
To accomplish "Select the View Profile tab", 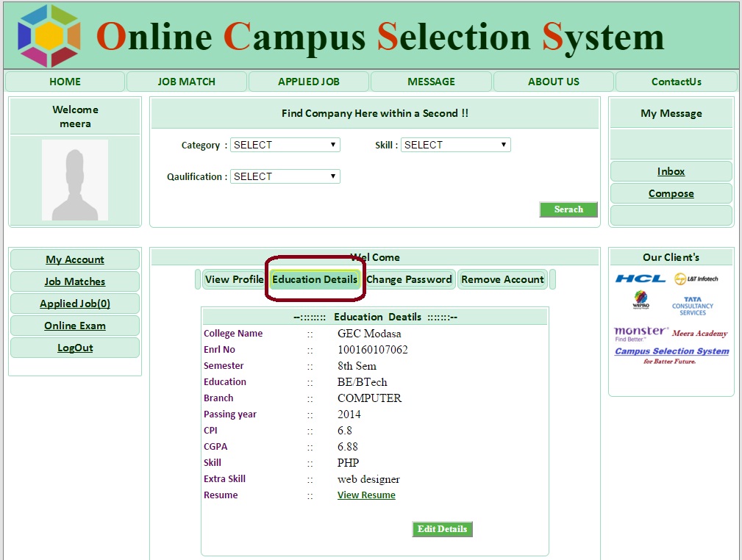I will click(x=234, y=279).
